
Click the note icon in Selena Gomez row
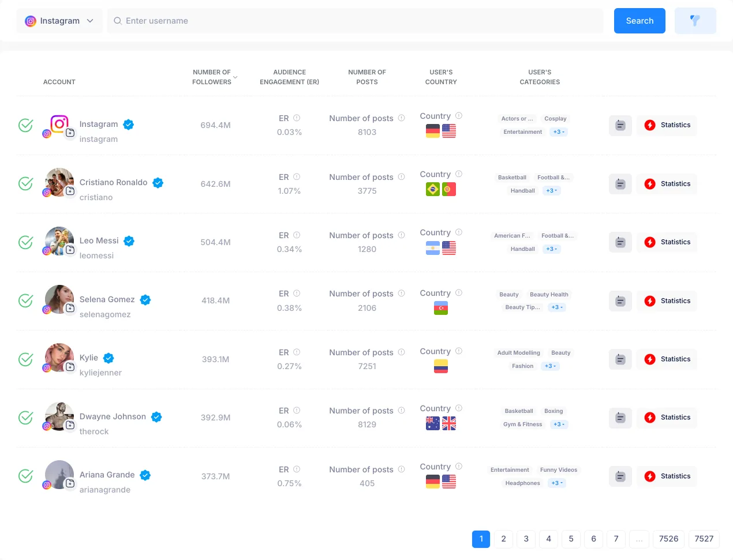coord(620,301)
